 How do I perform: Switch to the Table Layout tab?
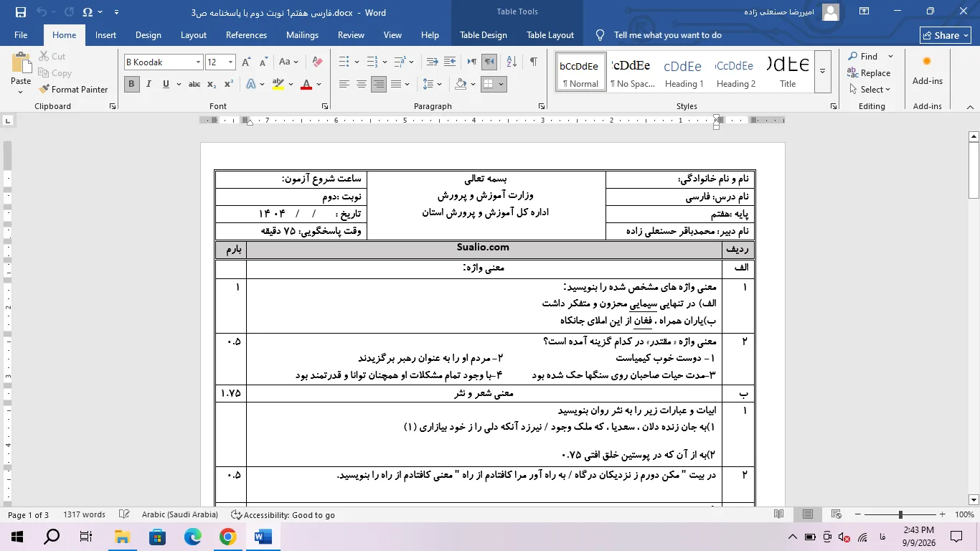(550, 35)
